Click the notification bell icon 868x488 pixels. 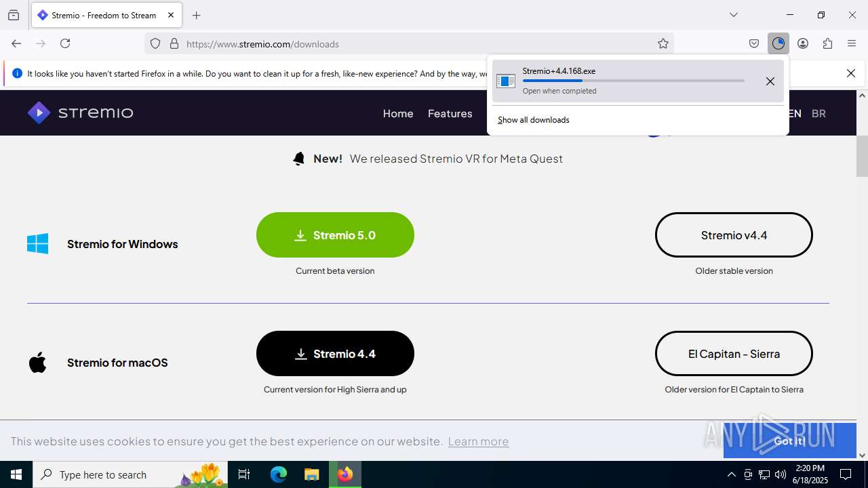click(x=299, y=159)
